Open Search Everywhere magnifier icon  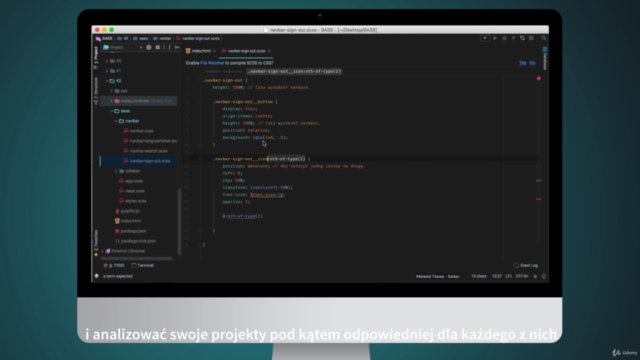(x=544, y=38)
